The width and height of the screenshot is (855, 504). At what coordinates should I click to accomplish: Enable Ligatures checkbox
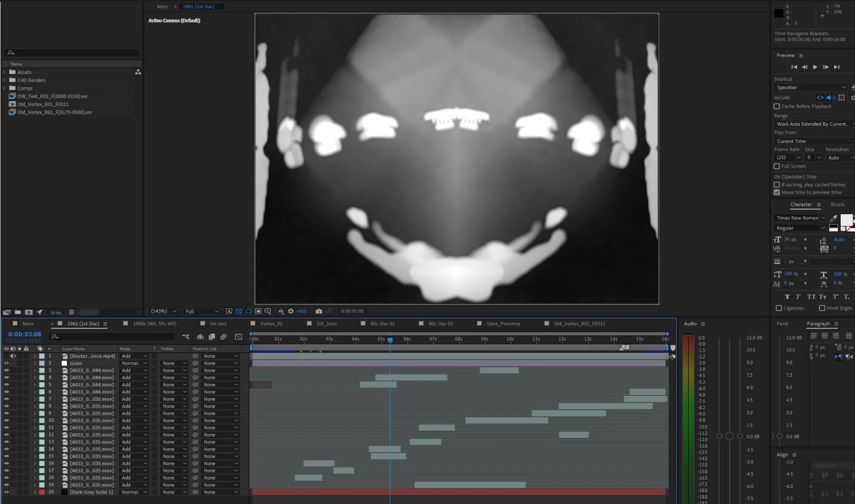(x=779, y=308)
